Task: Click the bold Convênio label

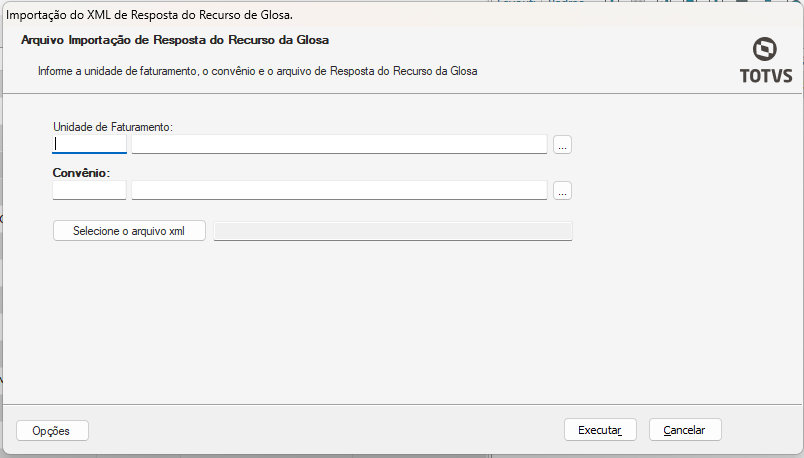Action: point(81,173)
